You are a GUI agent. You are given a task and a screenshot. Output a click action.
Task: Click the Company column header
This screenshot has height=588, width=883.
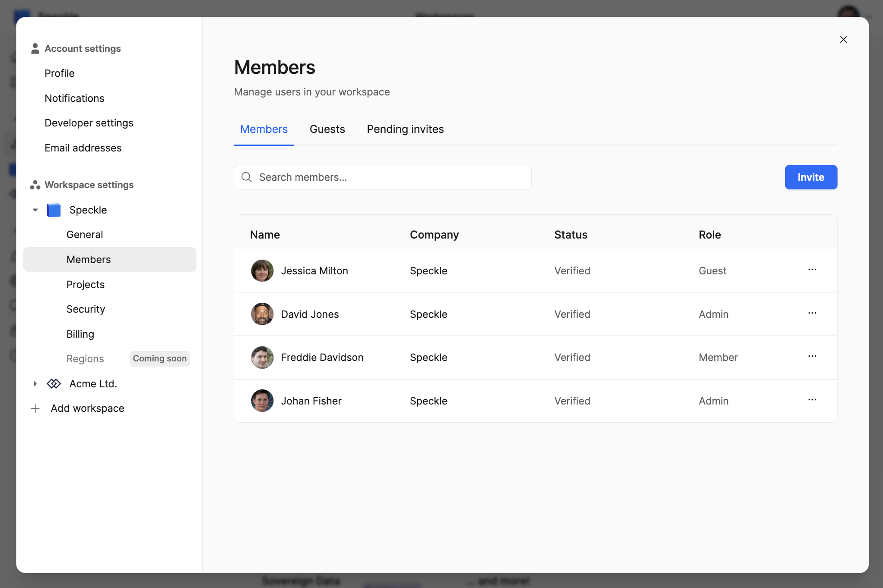coord(434,235)
